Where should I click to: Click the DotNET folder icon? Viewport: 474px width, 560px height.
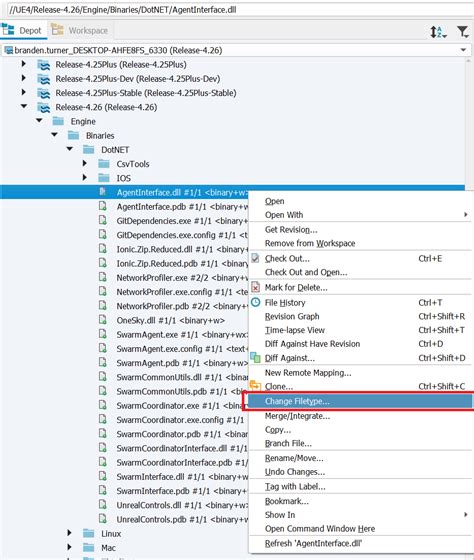(x=89, y=150)
